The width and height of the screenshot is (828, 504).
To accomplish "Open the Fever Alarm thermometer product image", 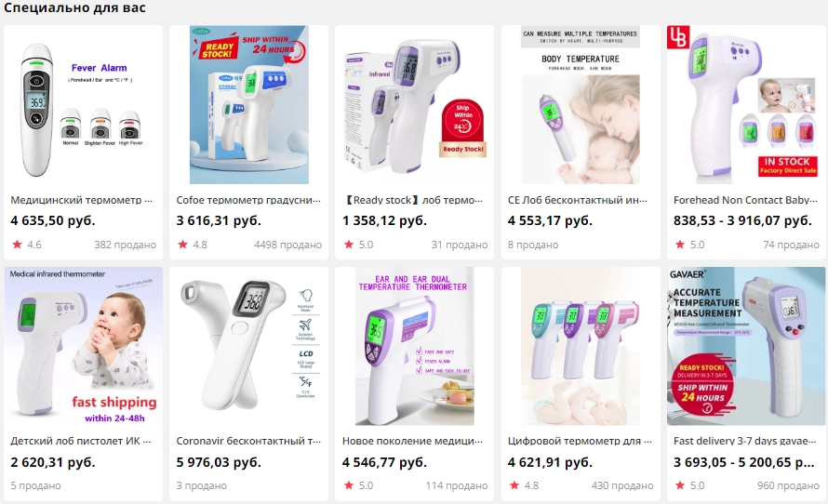I will point(83,104).
